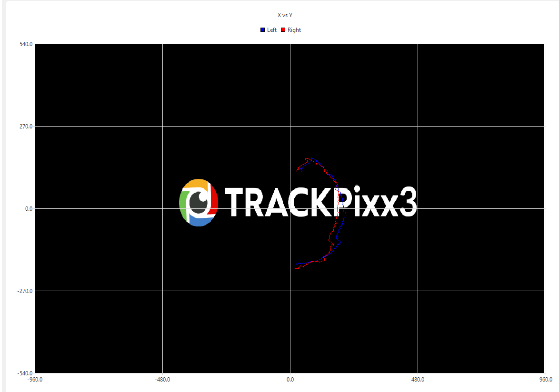Viewport: 559px width, 392px height.
Task: Select the -480.0 X-axis tick label
Action: [x=163, y=380]
